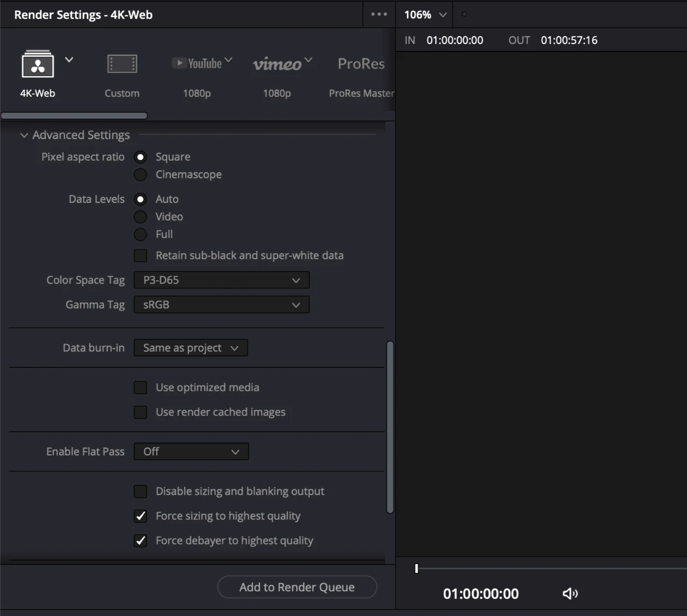Open the 4K-Web preset dropdown arrow
687x616 pixels.
tap(69, 60)
